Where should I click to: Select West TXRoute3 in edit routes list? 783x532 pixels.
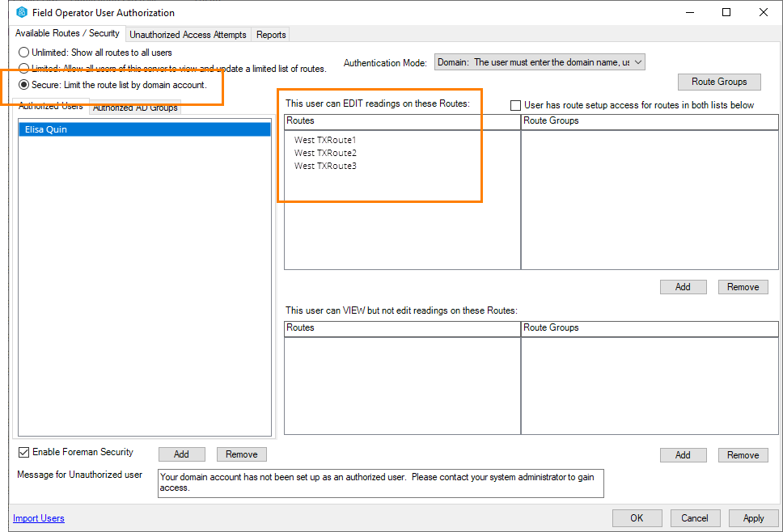click(x=325, y=166)
